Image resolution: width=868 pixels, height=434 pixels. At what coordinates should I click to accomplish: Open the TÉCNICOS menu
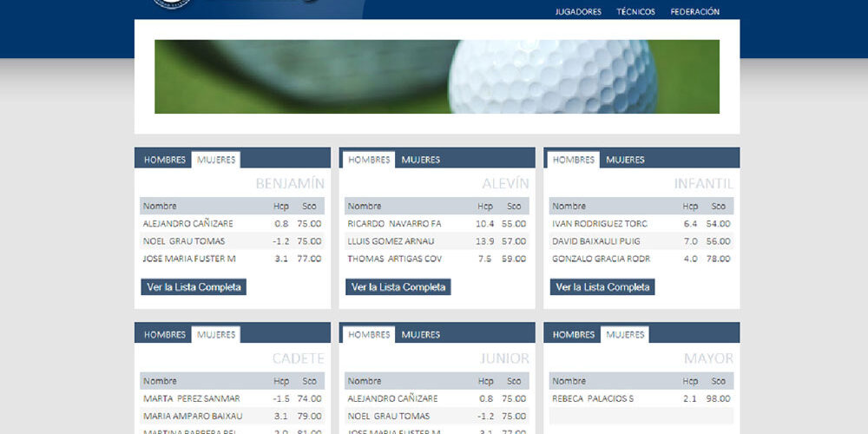tap(635, 12)
